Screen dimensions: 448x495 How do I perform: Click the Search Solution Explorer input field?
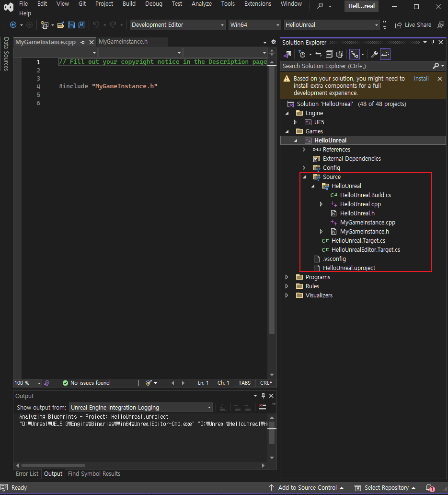[x=356, y=66]
